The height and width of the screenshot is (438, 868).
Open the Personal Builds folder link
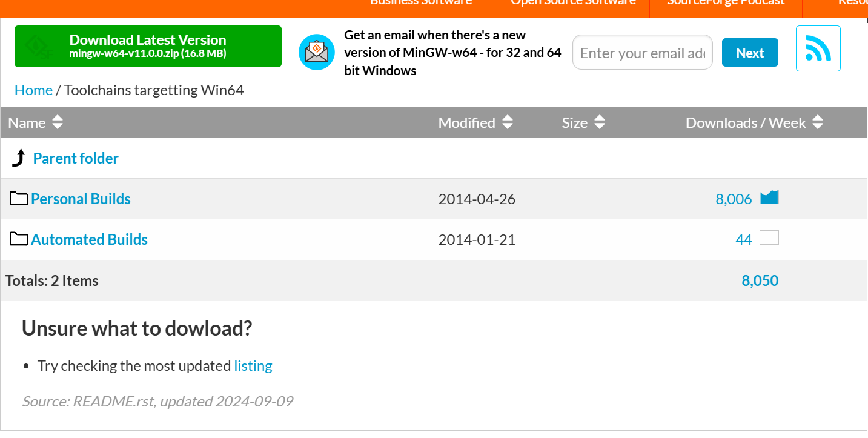81,199
